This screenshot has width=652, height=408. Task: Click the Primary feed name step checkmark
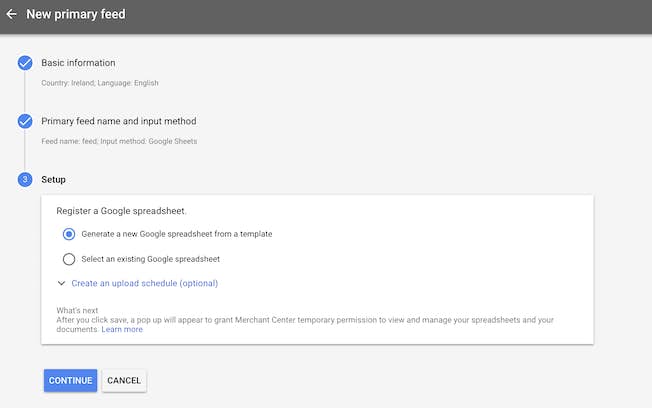pos(25,121)
